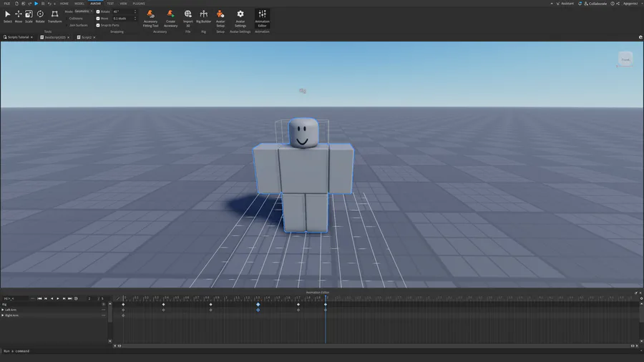Screen dimensions: 644x362
Task: Click the timeline playhead scrubber handle
Action: (x=326, y=297)
